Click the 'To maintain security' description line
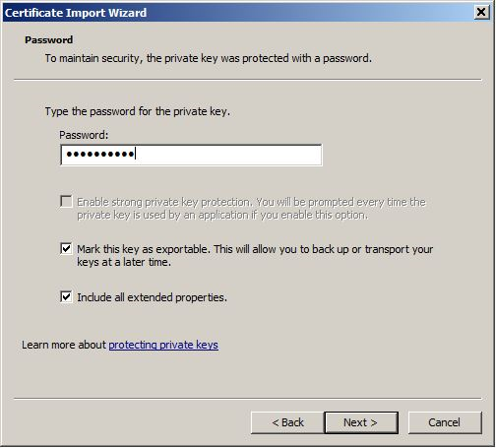The image size is (496, 448). [209, 58]
